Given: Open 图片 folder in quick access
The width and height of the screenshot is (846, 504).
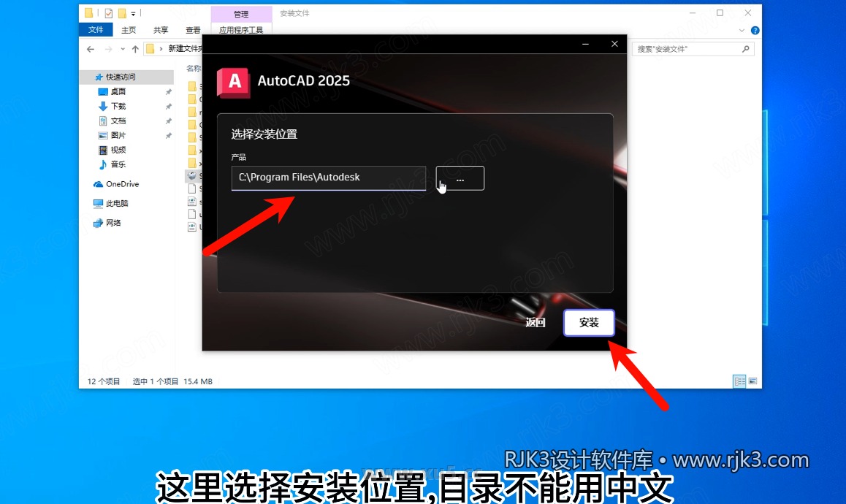Looking at the screenshot, I should click(x=118, y=135).
